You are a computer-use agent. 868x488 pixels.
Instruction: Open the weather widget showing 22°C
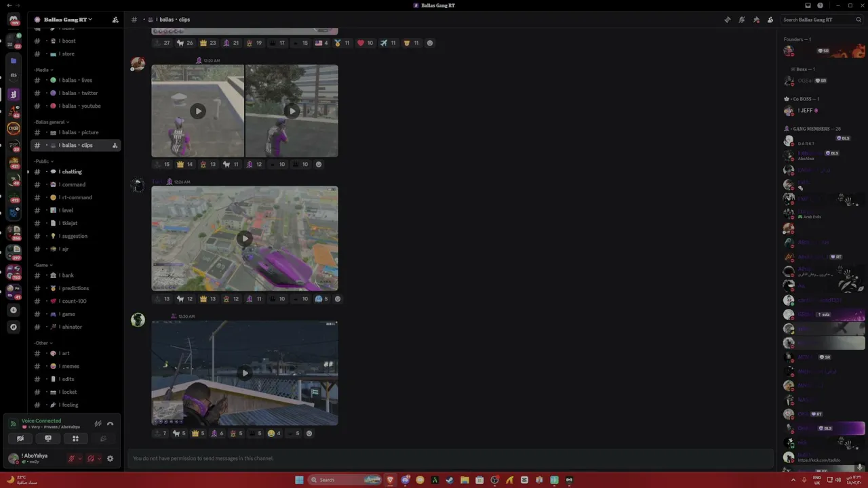pos(22,480)
